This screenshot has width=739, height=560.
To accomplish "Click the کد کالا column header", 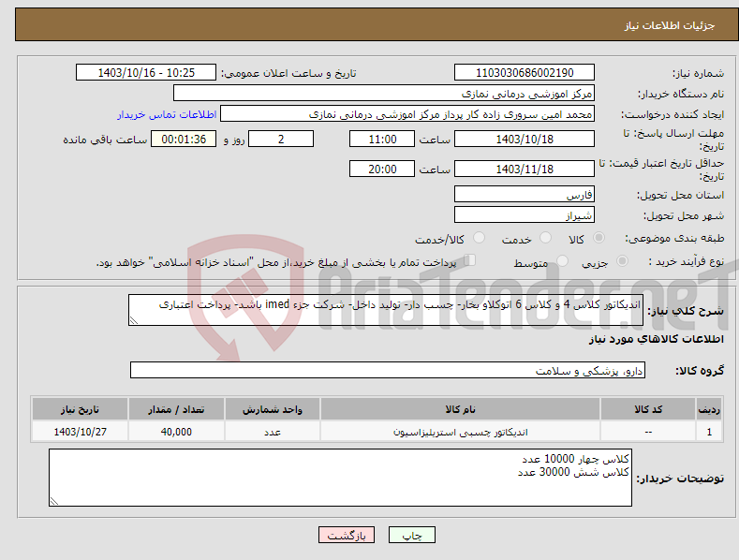I will (648, 409).
